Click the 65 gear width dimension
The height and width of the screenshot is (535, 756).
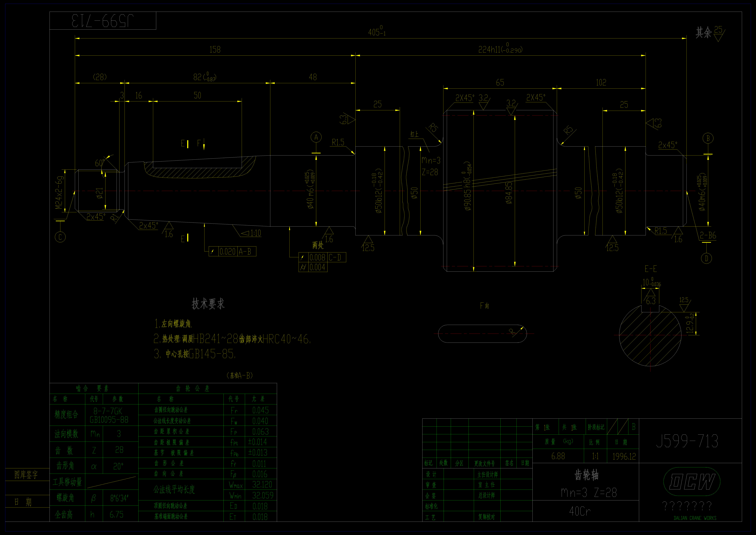click(500, 82)
